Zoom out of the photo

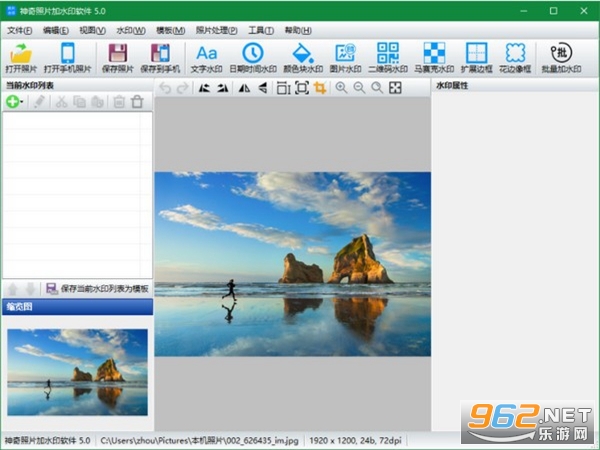click(x=359, y=88)
